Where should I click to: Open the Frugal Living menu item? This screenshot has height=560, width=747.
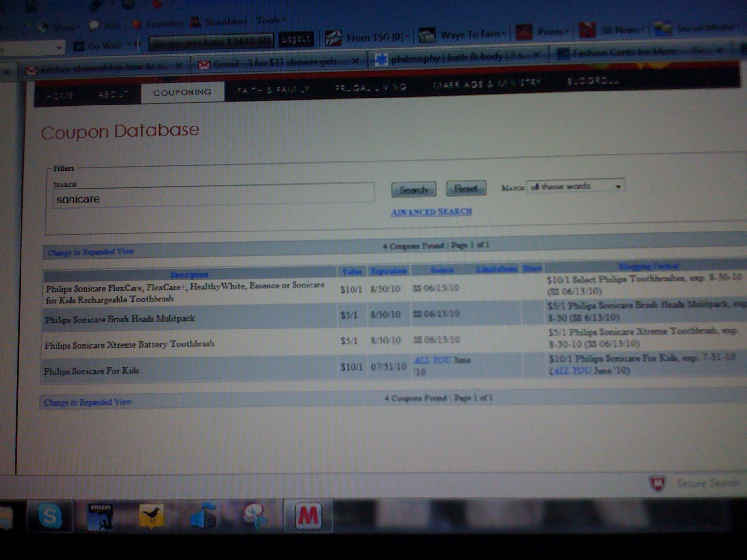371,87
